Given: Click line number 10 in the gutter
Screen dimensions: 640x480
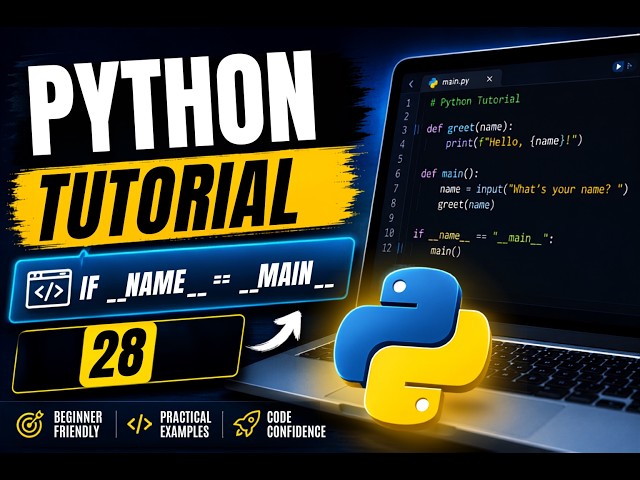Looking at the screenshot, I should click(389, 233).
